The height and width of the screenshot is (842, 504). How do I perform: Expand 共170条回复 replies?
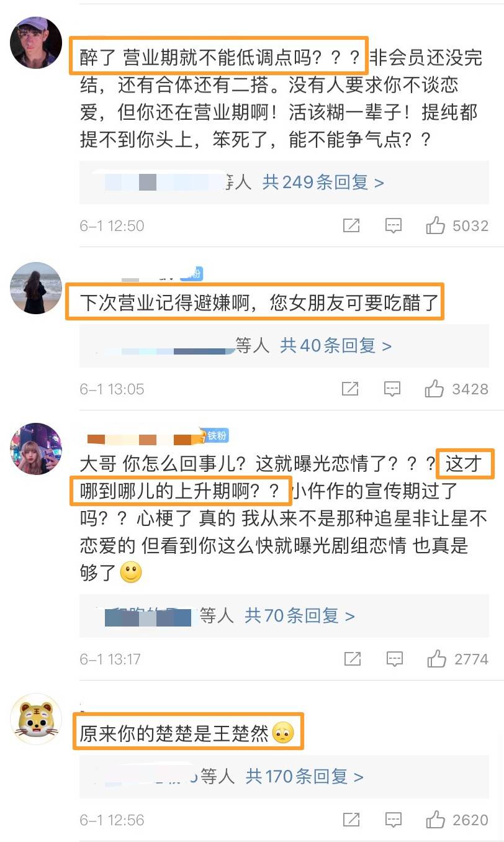point(305,776)
